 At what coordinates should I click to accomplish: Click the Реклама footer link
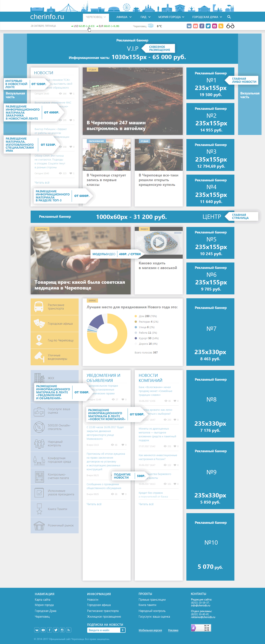click(173, 630)
